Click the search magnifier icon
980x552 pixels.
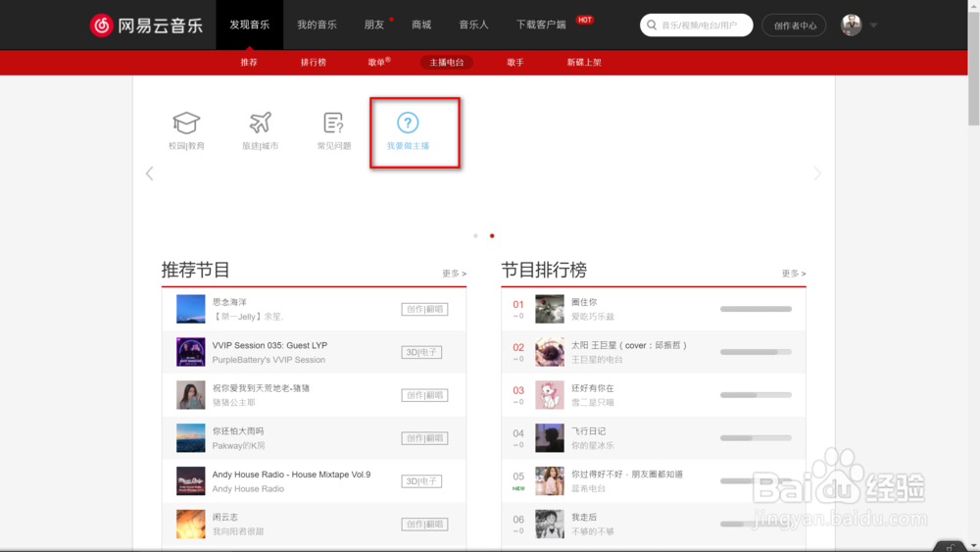click(652, 25)
